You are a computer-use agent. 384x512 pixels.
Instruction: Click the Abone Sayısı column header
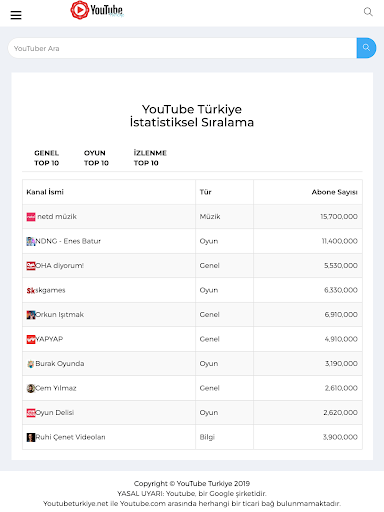(334, 192)
